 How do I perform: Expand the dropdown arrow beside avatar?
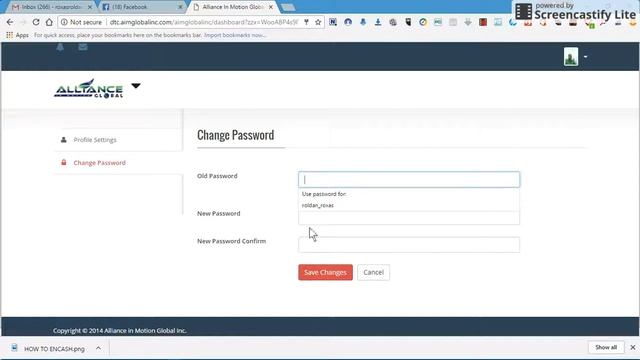point(585,57)
